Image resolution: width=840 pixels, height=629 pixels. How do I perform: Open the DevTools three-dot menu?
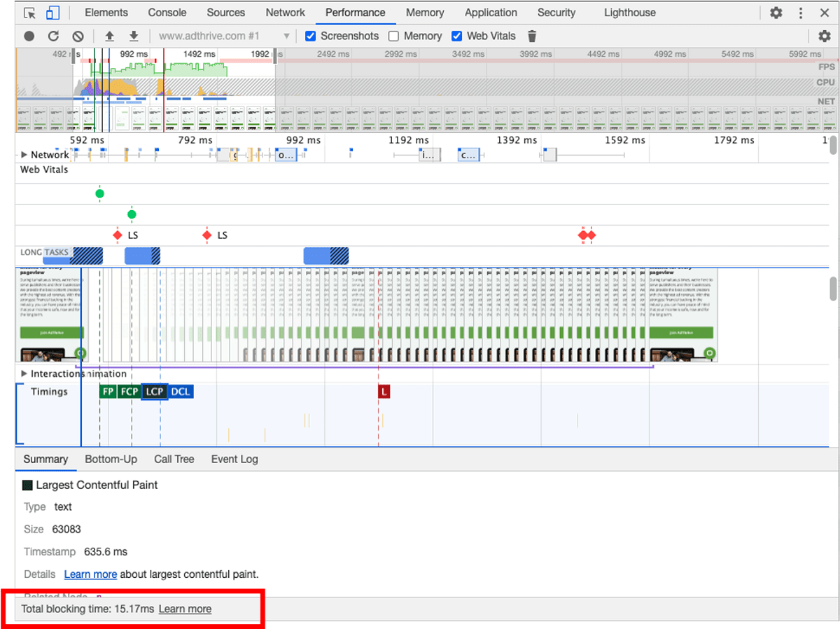(801, 13)
